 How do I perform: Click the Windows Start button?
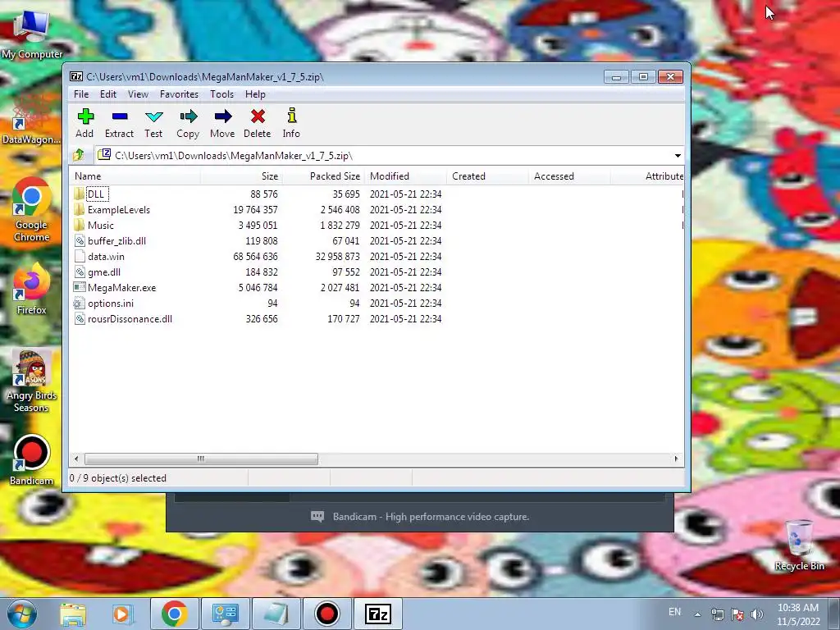pyautogui.click(x=22, y=614)
